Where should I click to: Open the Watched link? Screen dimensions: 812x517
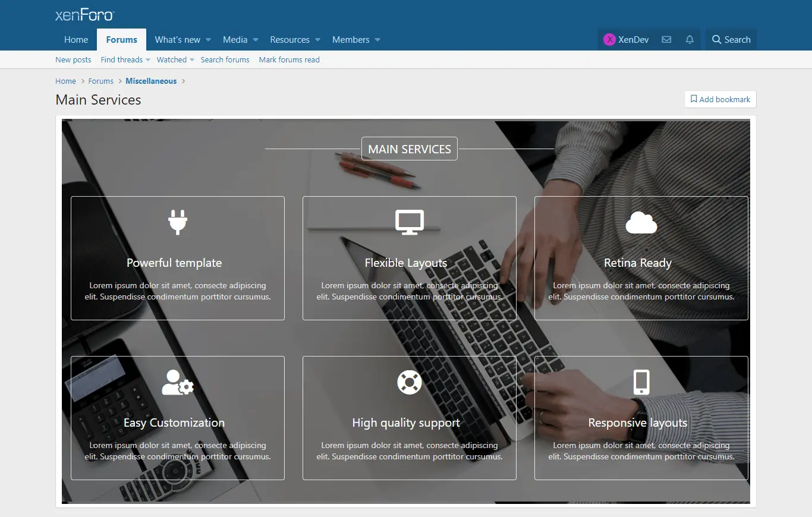[172, 59]
